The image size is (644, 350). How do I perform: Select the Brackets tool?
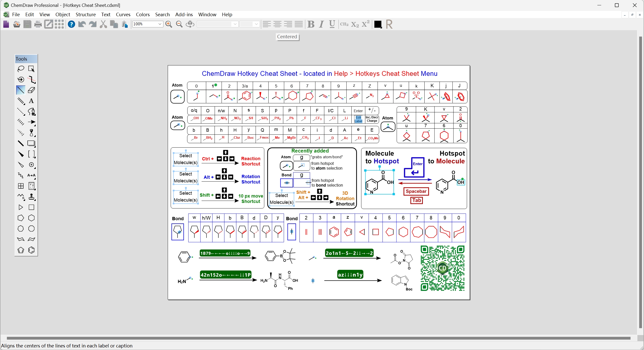point(31,154)
